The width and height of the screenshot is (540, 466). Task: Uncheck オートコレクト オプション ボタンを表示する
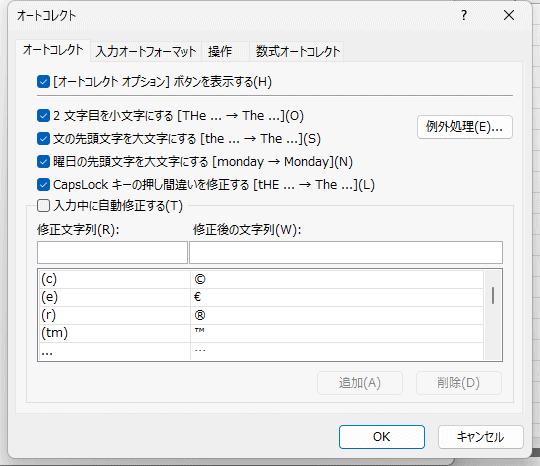(43, 82)
